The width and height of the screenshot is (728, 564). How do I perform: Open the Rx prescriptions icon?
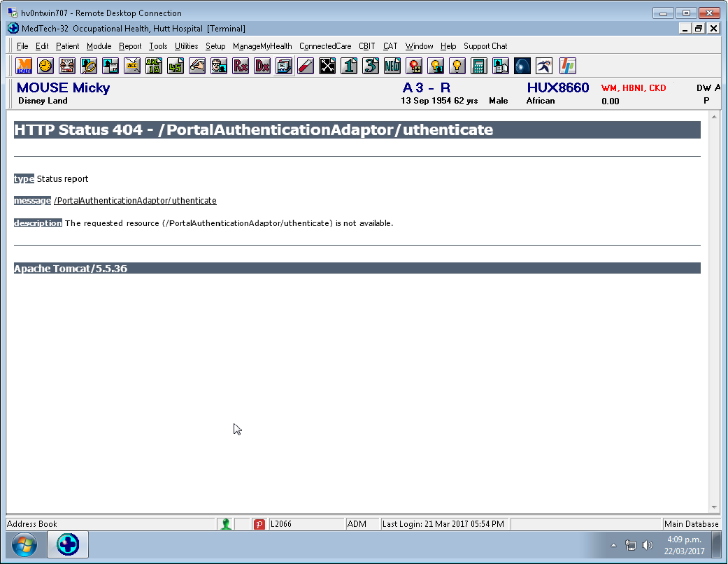tap(241, 66)
